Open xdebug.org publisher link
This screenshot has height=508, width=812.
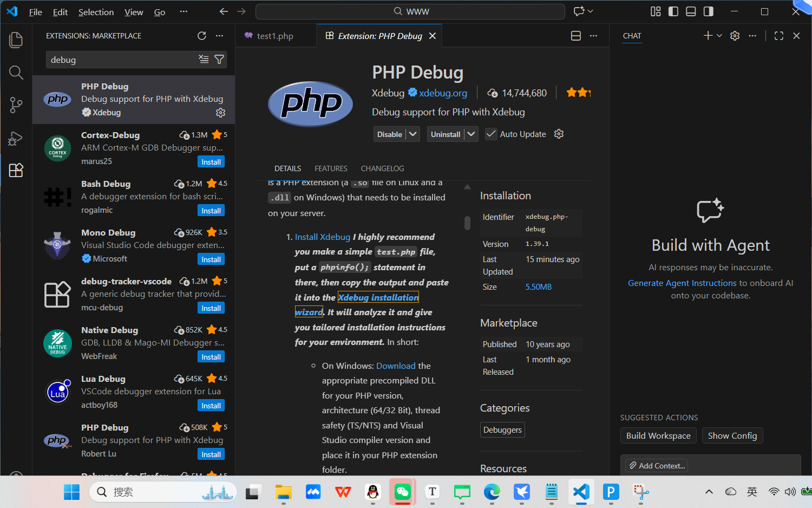[443, 93]
